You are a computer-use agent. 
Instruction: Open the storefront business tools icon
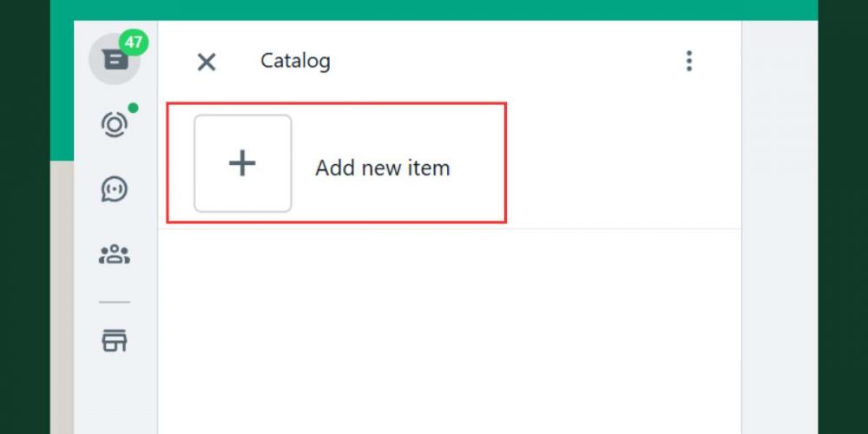(x=115, y=340)
